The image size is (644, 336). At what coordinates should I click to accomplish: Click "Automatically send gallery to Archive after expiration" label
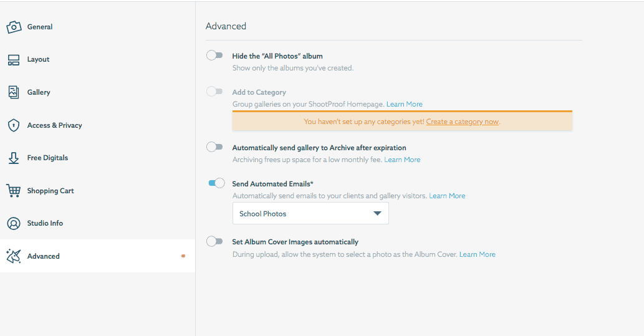point(319,148)
